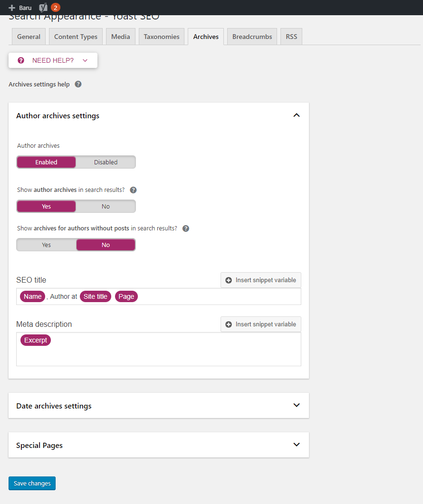
Task: Collapse the Author archives settings panel
Action: click(x=297, y=115)
